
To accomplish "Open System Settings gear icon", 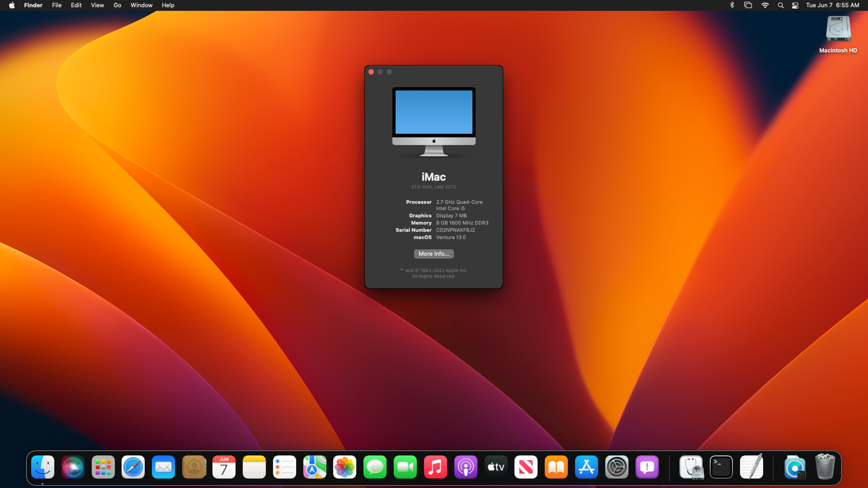I will (x=617, y=467).
